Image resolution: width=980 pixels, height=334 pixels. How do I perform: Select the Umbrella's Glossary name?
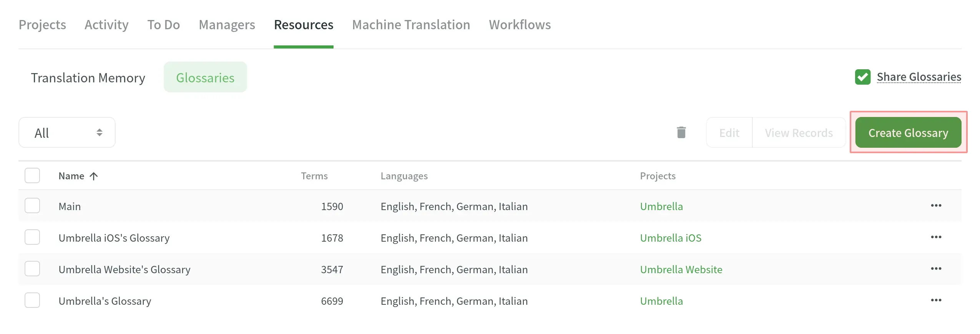(105, 301)
